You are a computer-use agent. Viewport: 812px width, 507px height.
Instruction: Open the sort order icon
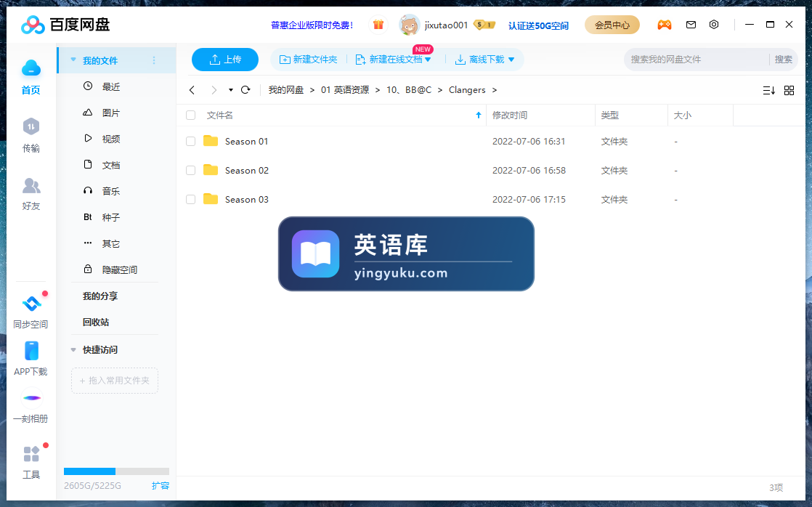click(769, 91)
